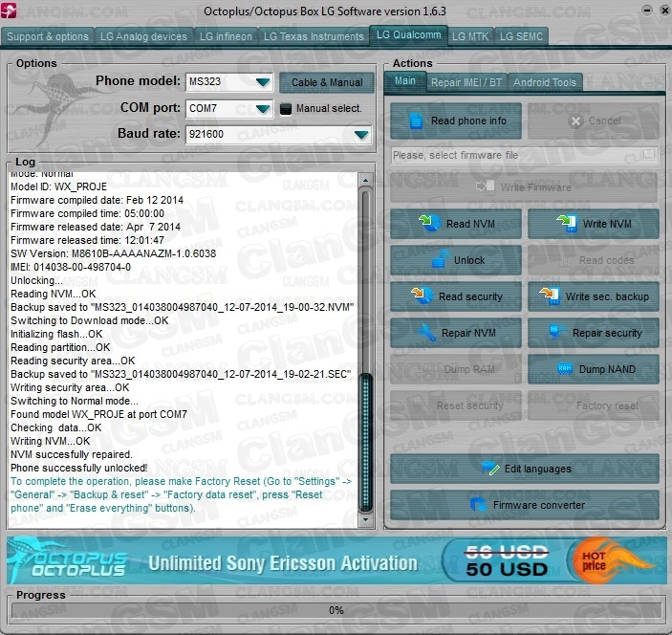Click the Unlimited Sony Ericsson Activation banner

[282, 563]
